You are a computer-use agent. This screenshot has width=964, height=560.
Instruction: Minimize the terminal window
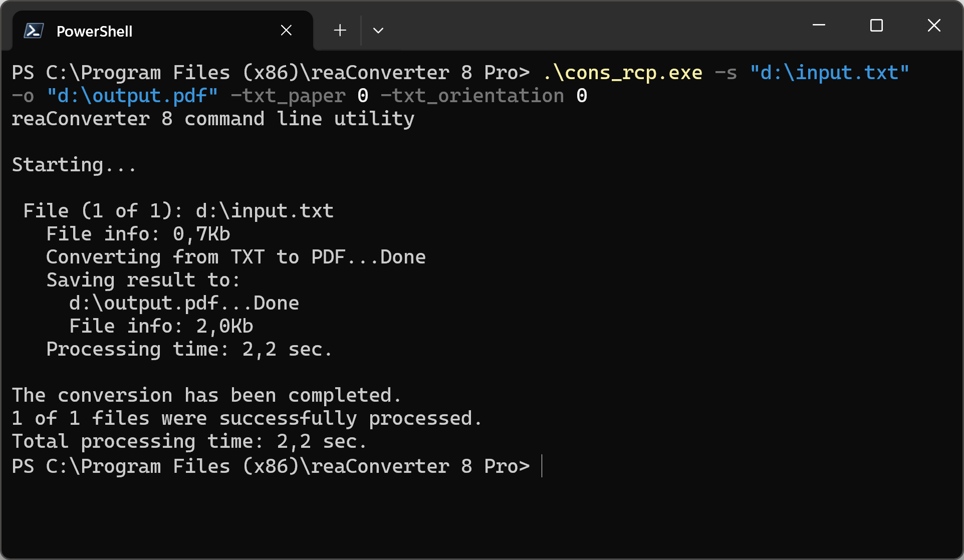[x=819, y=25]
